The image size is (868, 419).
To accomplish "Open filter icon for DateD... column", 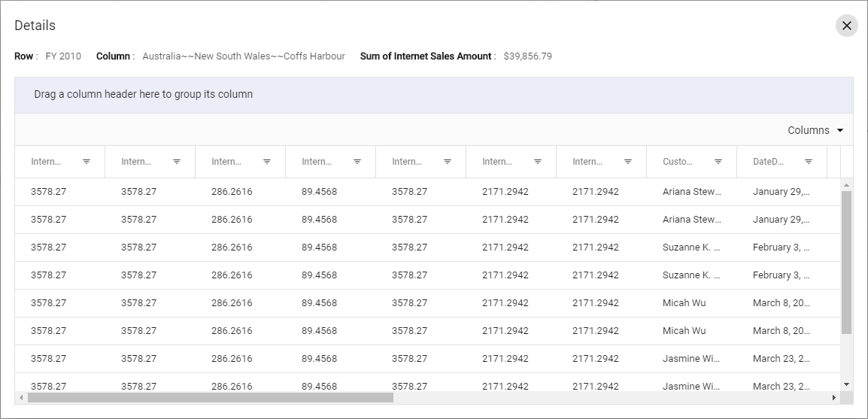I will (809, 162).
